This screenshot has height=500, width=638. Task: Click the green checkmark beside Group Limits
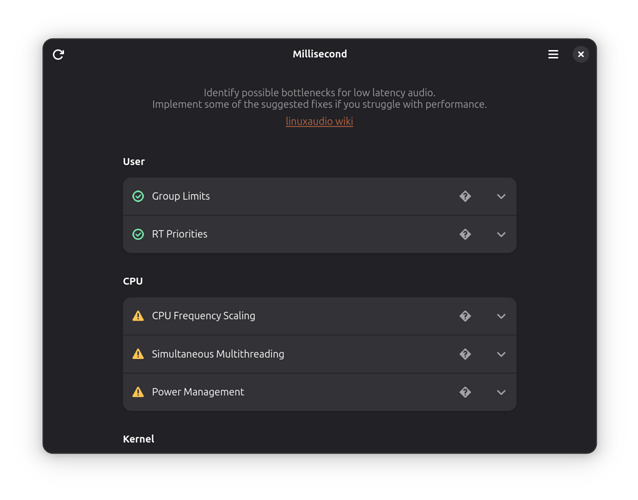click(x=138, y=197)
